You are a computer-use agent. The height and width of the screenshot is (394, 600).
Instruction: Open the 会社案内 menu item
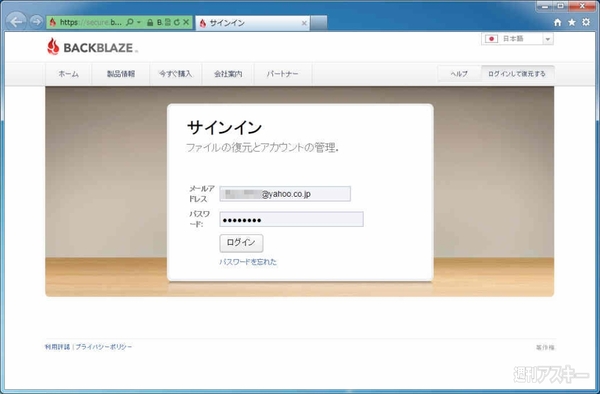tap(228, 74)
